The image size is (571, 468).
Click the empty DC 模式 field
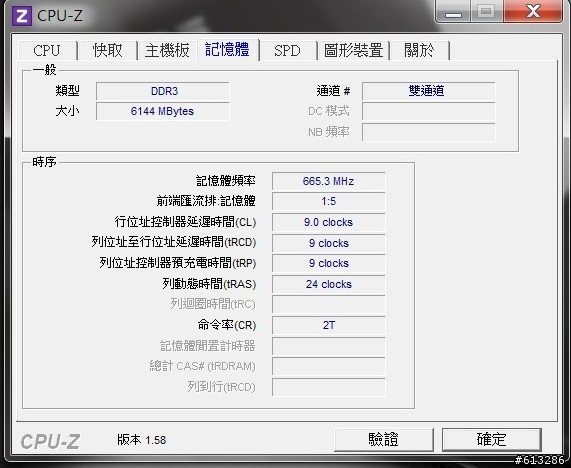(429, 111)
